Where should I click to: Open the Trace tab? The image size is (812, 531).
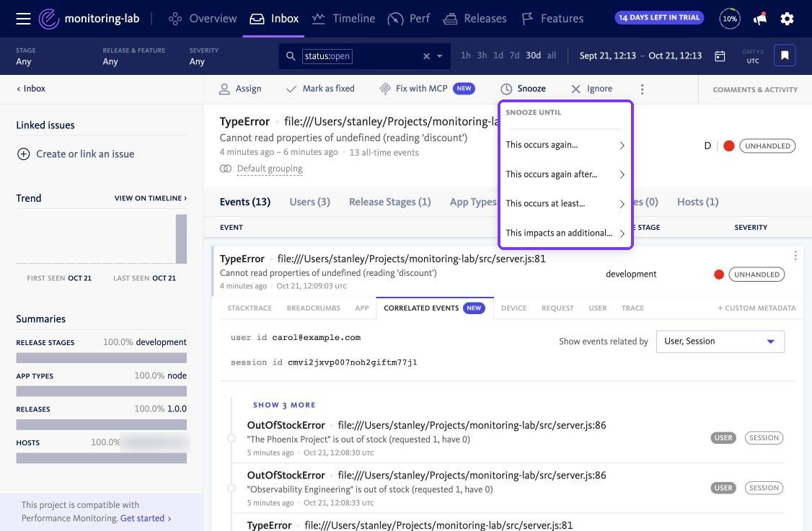click(x=633, y=308)
